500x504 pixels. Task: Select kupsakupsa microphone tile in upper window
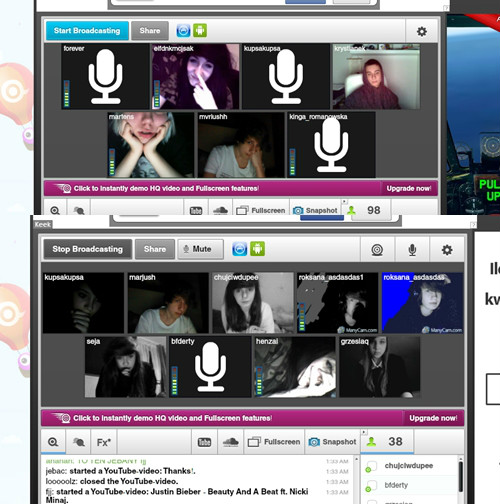[286, 76]
